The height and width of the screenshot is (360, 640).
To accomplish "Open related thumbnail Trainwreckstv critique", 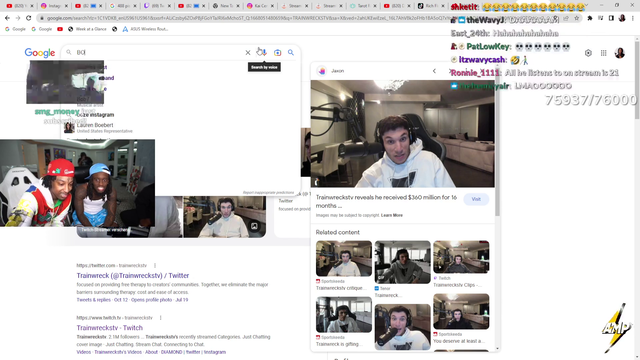I will [344, 258].
